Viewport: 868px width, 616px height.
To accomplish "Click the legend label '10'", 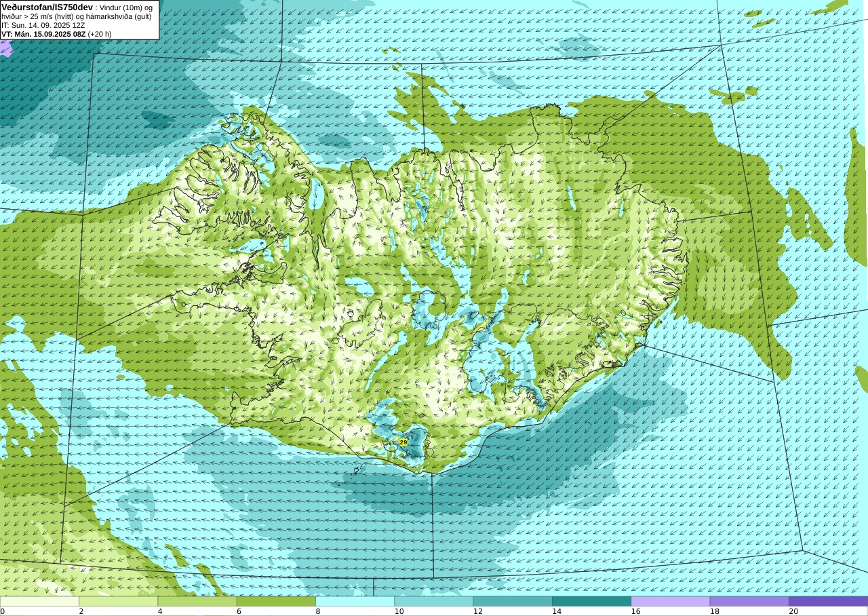I will tap(399, 611).
